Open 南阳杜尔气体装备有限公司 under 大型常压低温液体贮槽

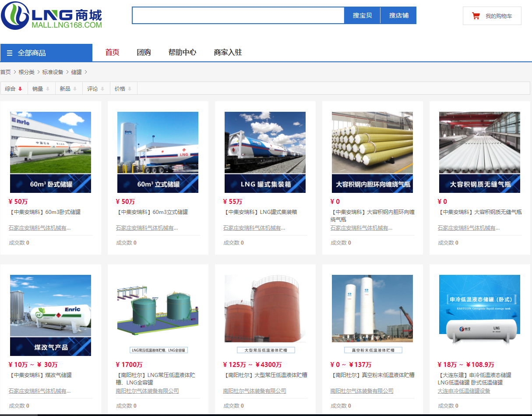pyautogui.click(x=255, y=391)
